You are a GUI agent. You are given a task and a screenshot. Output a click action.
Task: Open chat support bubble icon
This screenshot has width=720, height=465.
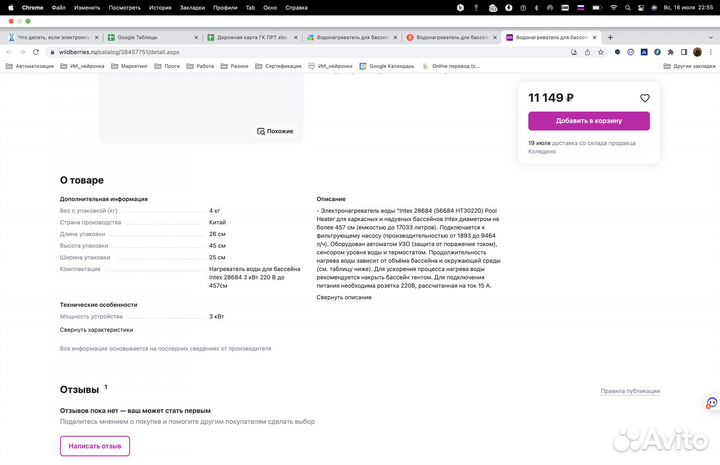click(711, 403)
